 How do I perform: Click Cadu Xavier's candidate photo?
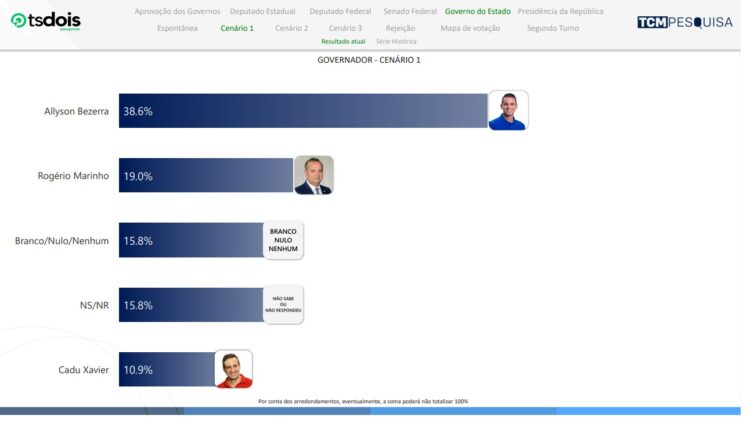(234, 369)
